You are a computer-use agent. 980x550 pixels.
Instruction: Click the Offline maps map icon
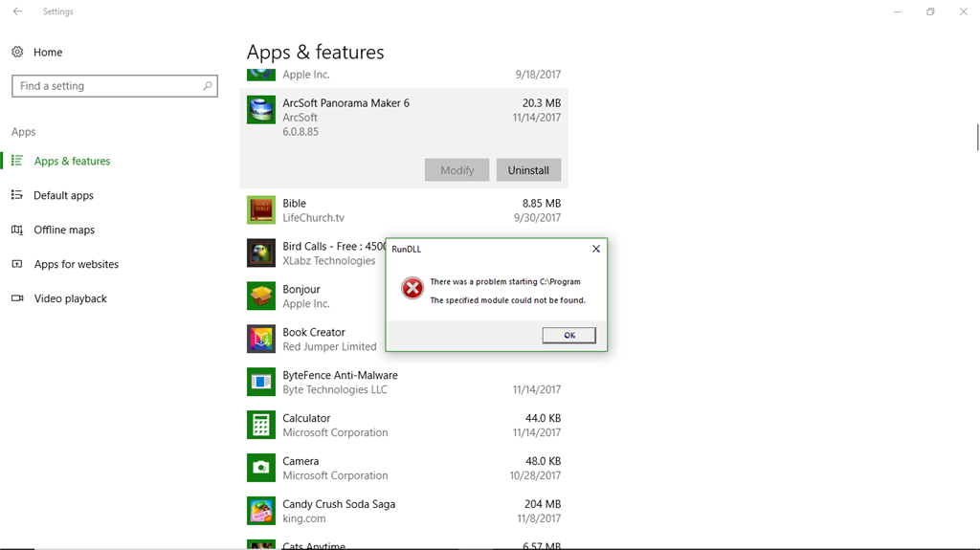[17, 230]
